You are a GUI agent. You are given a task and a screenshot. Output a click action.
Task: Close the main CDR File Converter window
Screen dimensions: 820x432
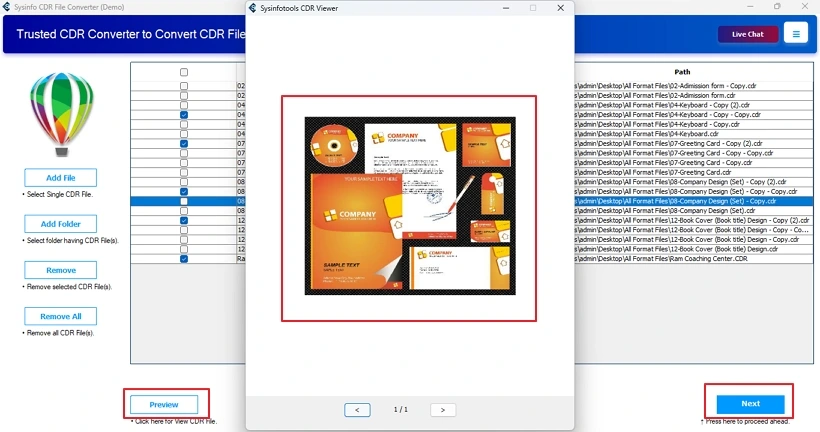pyautogui.click(x=805, y=6)
